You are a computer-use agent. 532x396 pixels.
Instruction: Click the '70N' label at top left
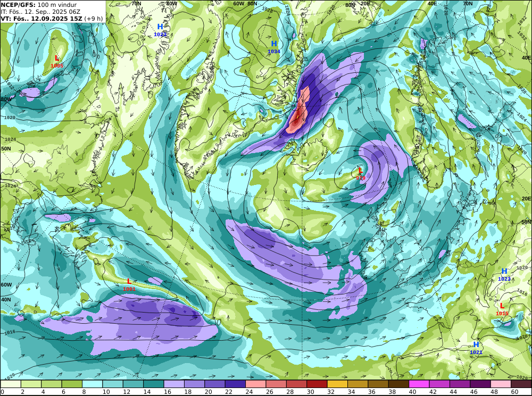136,3
